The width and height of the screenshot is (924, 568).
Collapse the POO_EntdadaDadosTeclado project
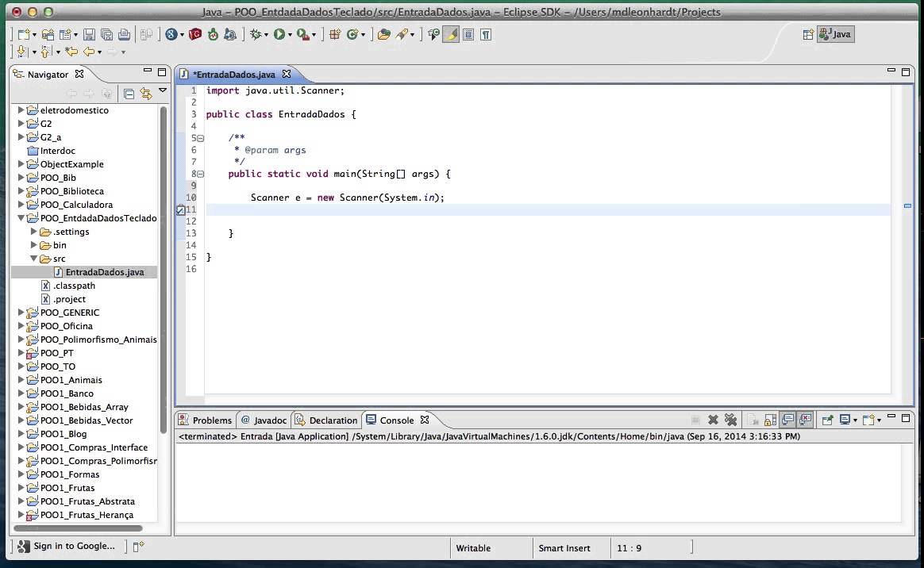point(21,218)
